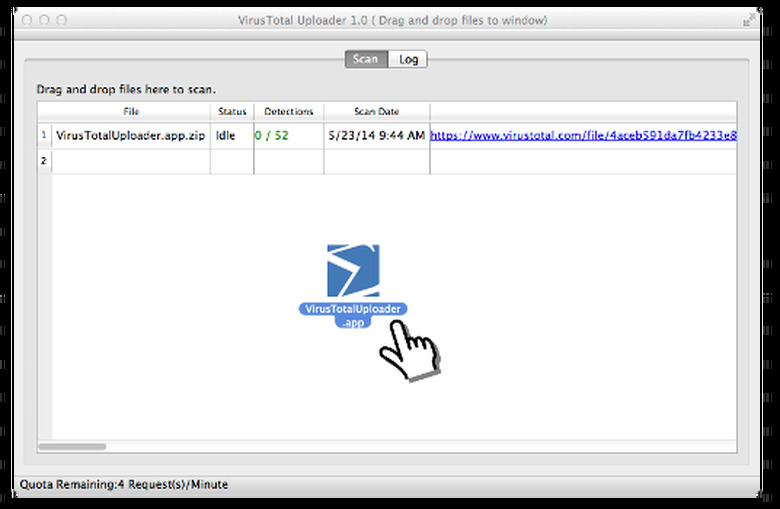This screenshot has height=509, width=780.
Task: Minimize the VirusTotal Uploader window
Action: pos(44,20)
